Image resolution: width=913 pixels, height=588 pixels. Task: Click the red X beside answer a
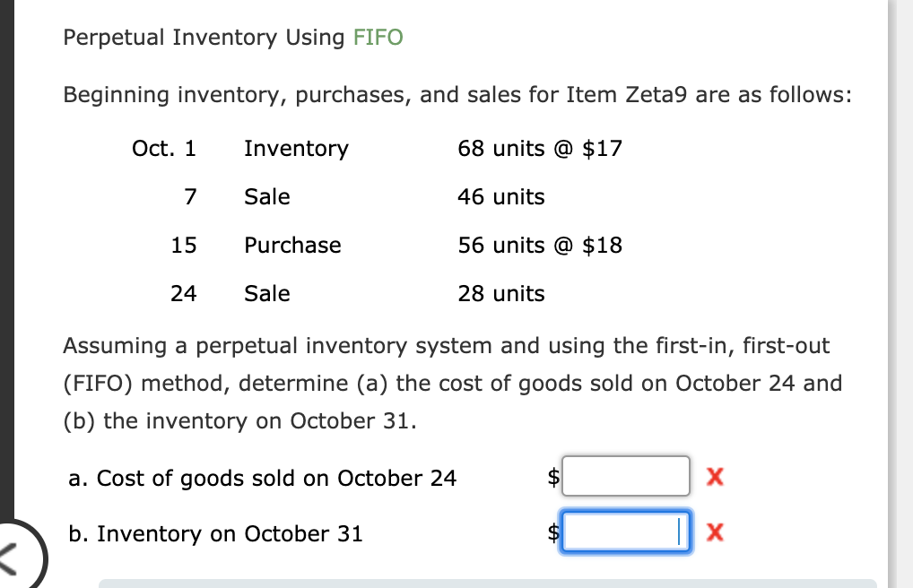[716, 478]
